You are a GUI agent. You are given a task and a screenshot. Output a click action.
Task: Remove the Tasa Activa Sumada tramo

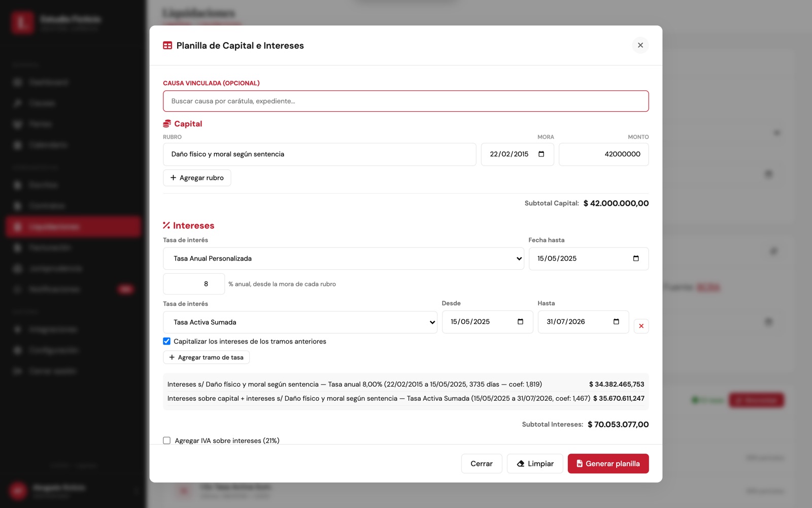coord(641,326)
